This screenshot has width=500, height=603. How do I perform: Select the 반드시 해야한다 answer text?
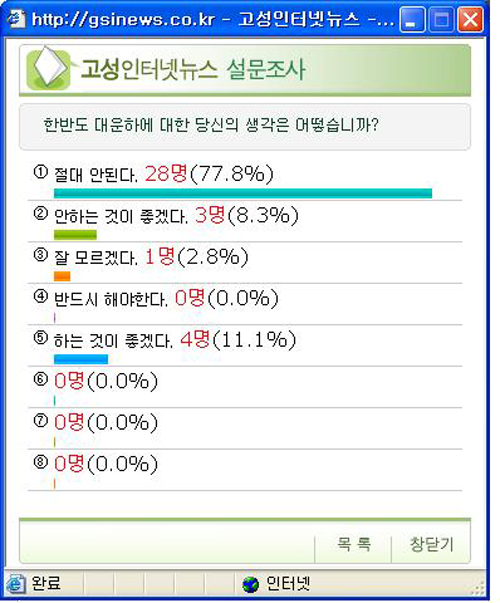(x=110, y=300)
